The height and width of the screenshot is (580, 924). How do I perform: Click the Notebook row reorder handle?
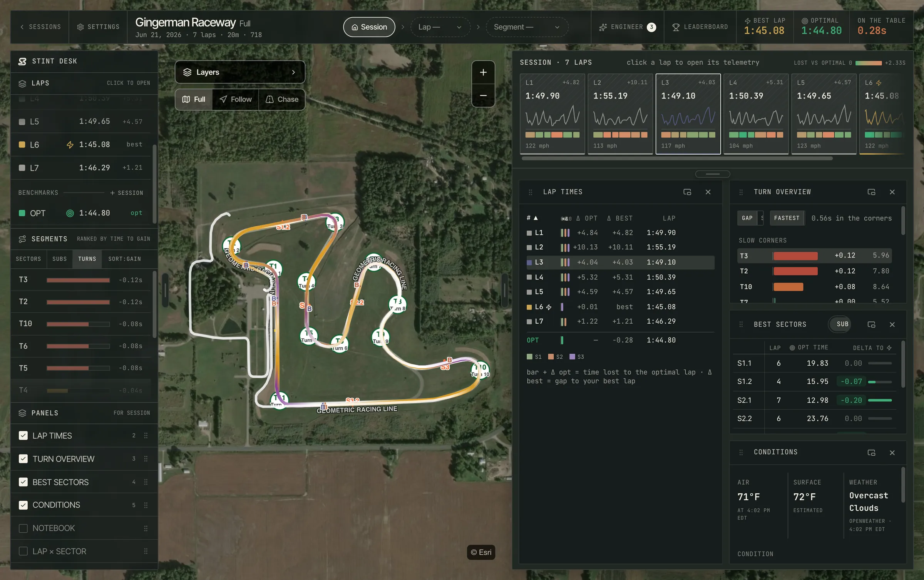pos(146,528)
